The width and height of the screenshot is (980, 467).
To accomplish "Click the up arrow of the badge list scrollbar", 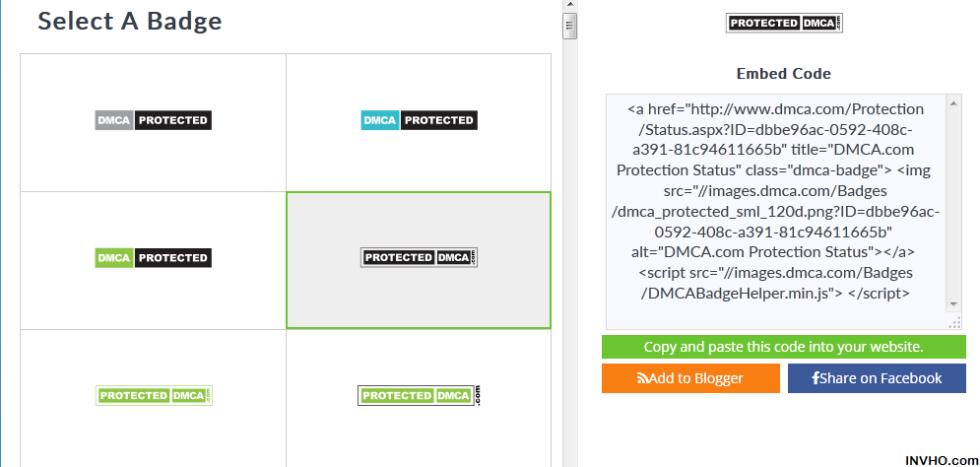I will click(x=569, y=6).
